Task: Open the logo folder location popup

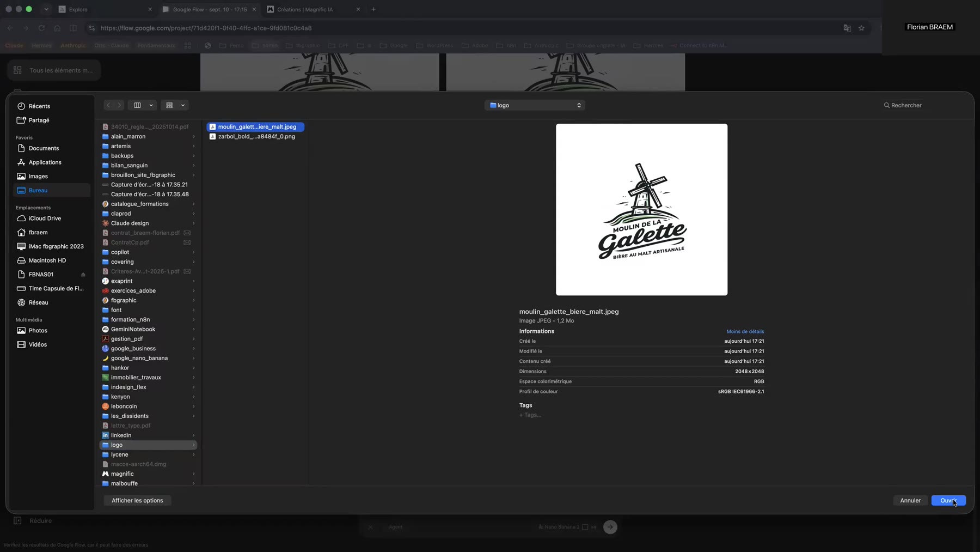Action: [x=535, y=105]
